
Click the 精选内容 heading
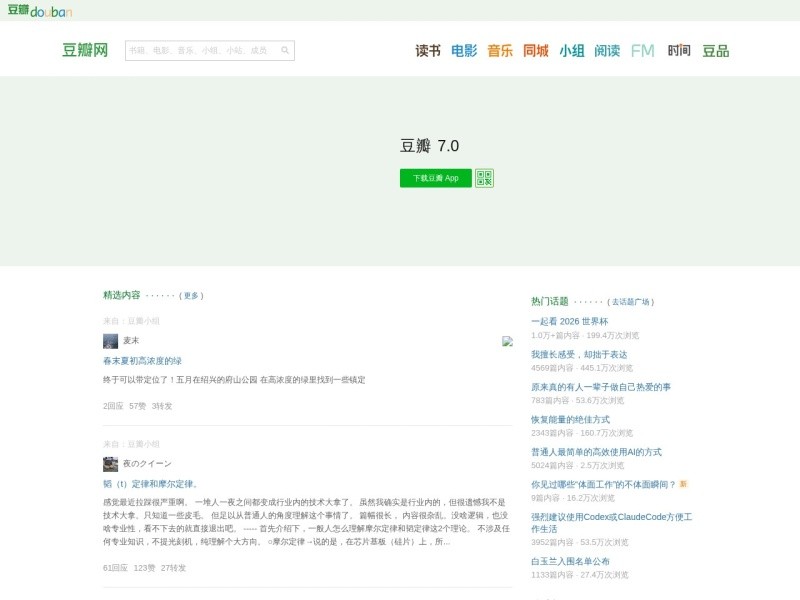click(121, 295)
